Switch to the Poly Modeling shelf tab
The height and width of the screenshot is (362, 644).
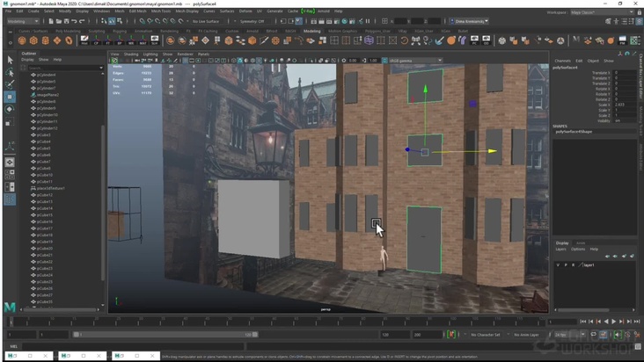point(68,31)
